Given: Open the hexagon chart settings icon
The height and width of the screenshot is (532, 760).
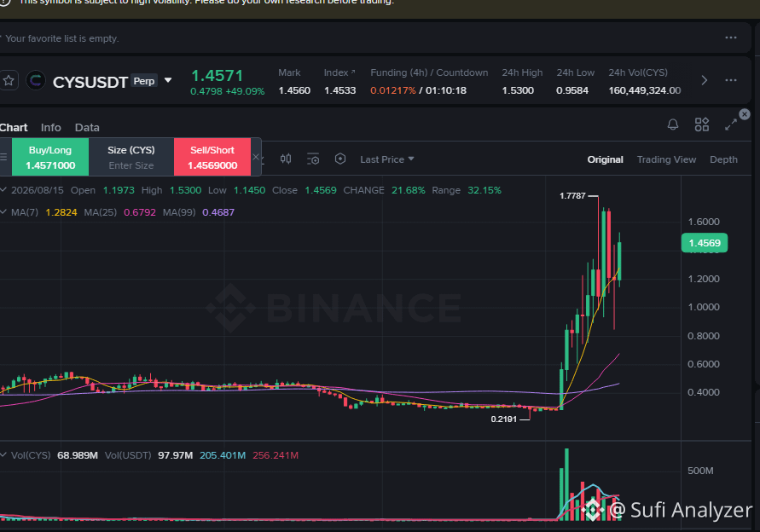Looking at the screenshot, I should tap(340, 159).
